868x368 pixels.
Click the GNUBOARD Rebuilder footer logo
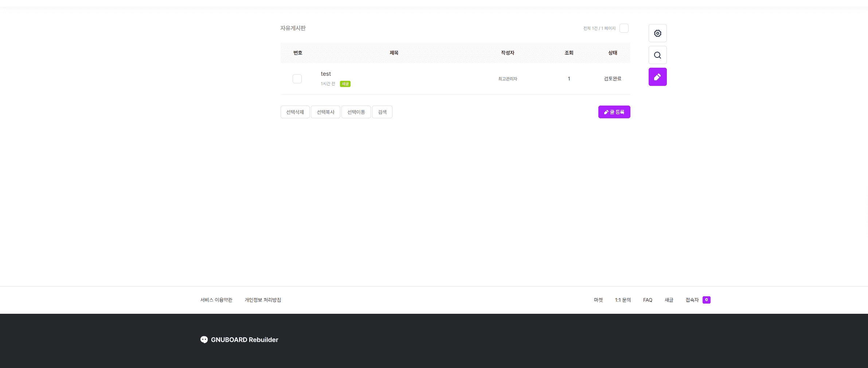pos(239,340)
